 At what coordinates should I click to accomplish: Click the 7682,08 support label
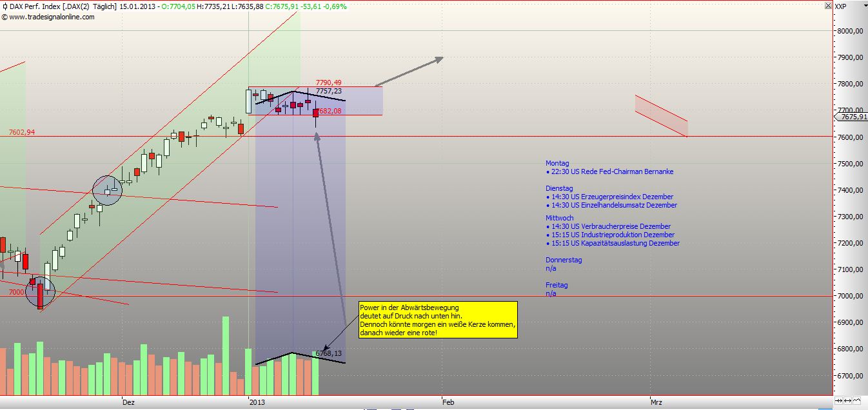pyautogui.click(x=330, y=111)
